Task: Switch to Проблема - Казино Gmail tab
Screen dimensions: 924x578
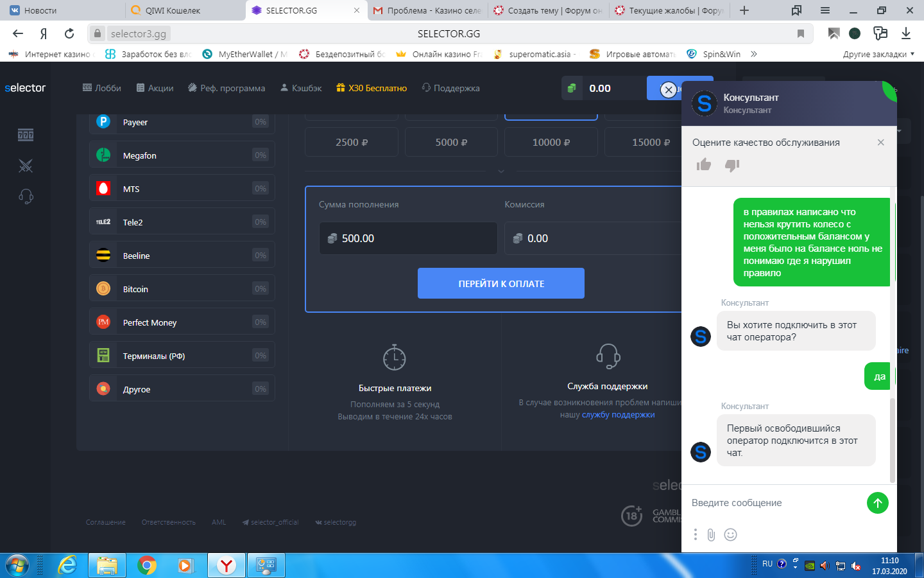Action: (x=427, y=10)
